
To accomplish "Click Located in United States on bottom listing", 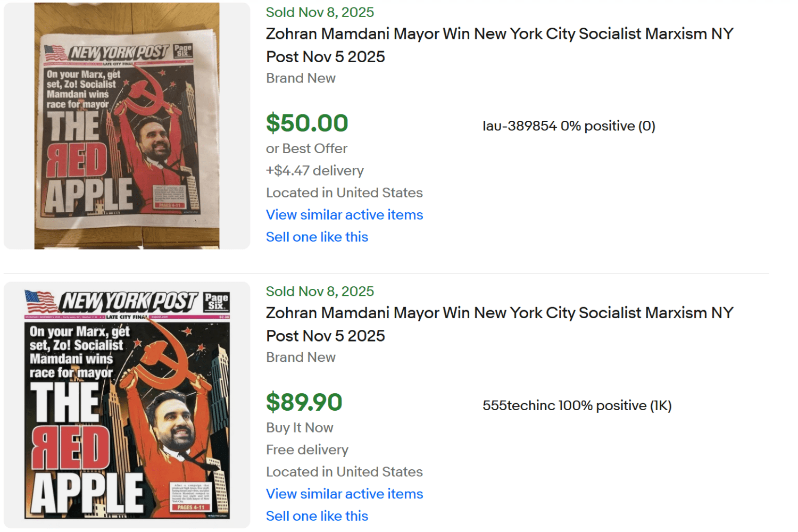I will click(x=344, y=471).
